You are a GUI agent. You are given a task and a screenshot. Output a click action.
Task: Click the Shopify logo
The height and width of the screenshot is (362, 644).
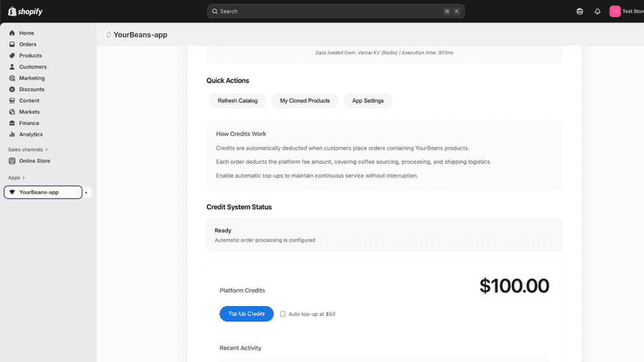point(26,12)
